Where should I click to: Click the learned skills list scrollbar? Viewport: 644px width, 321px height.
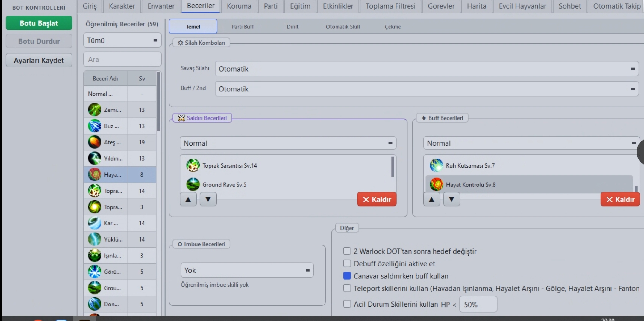point(159,102)
